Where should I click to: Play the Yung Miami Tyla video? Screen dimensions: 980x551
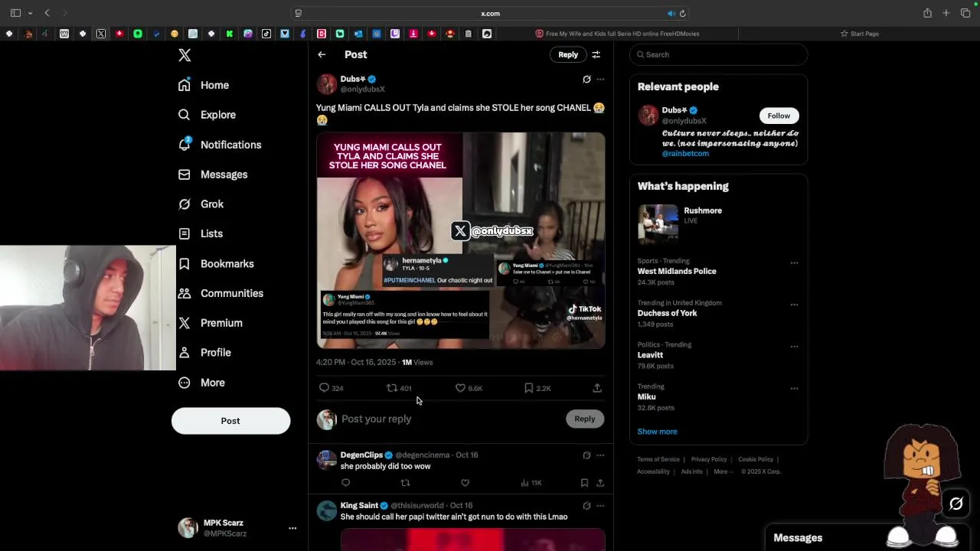point(461,240)
